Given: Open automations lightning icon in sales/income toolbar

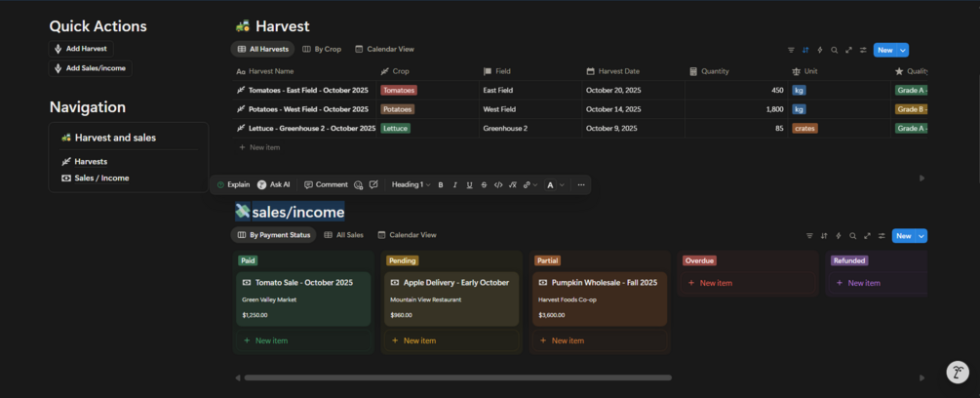Looking at the screenshot, I should (x=839, y=235).
